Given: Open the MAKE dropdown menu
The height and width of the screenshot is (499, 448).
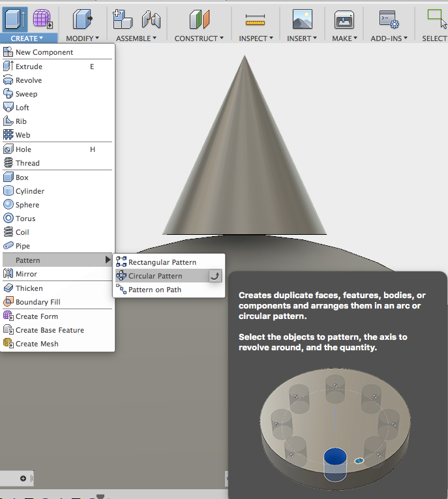Looking at the screenshot, I should pyautogui.click(x=344, y=38).
